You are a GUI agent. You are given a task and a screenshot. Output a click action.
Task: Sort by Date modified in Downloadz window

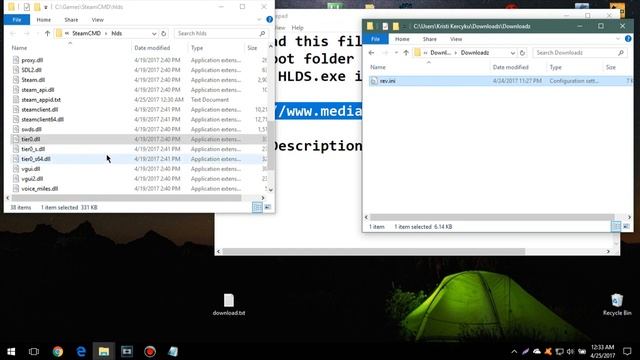point(511,67)
